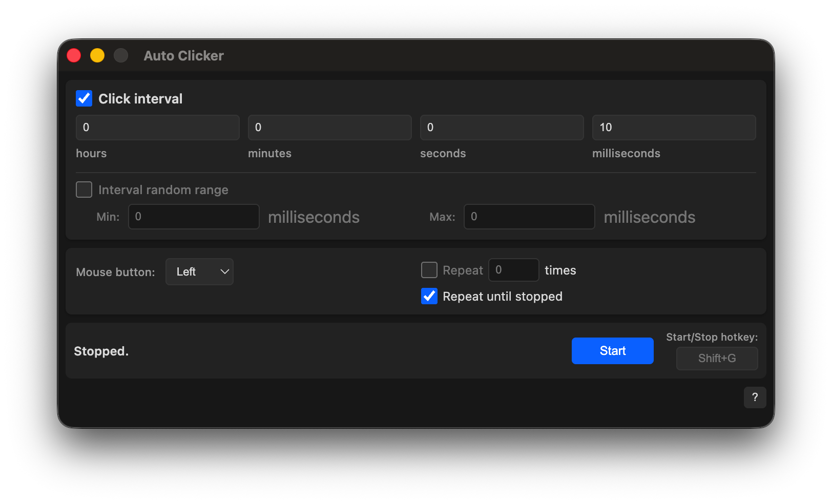The width and height of the screenshot is (832, 504).
Task: Uncheck the Click interval checkbox
Action: coord(84,98)
